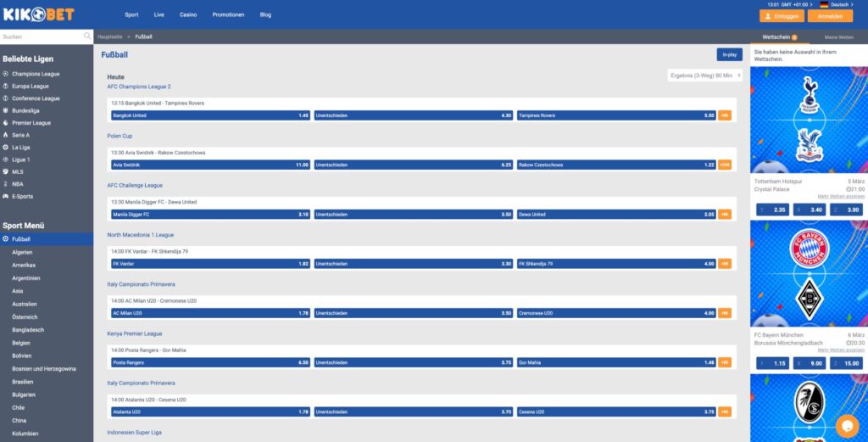Click the Einloggen button

point(782,16)
